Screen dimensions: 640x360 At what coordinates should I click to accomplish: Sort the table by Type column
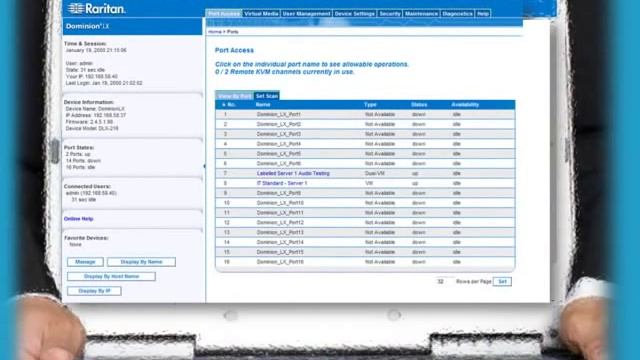pyautogui.click(x=370, y=105)
